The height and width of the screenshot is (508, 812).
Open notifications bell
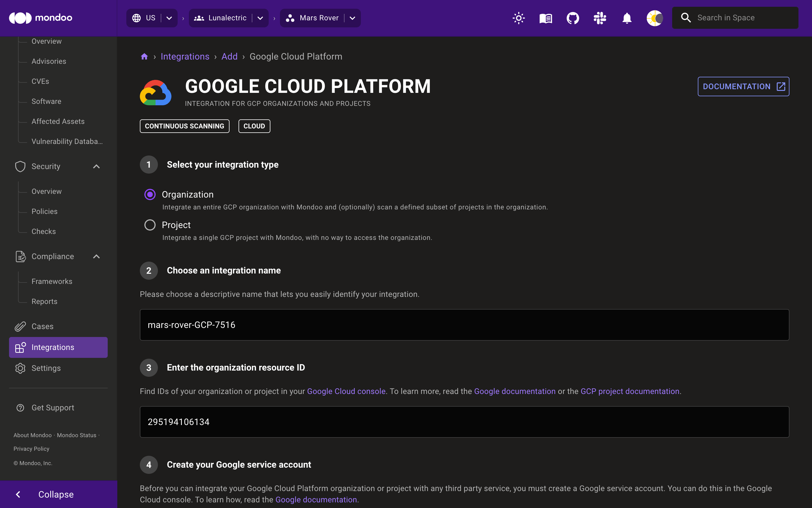pyautogui.click(x=627, y=18)
